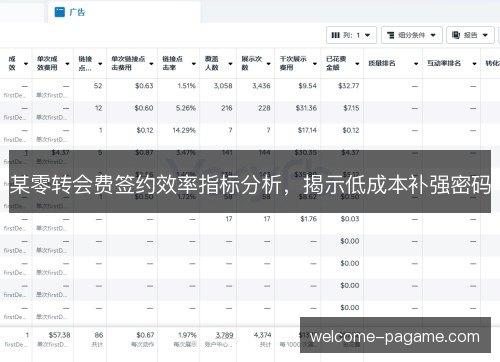Open the 列: 1 columns dropdown
Screen dimensions: 500x362
pos(351,35)
